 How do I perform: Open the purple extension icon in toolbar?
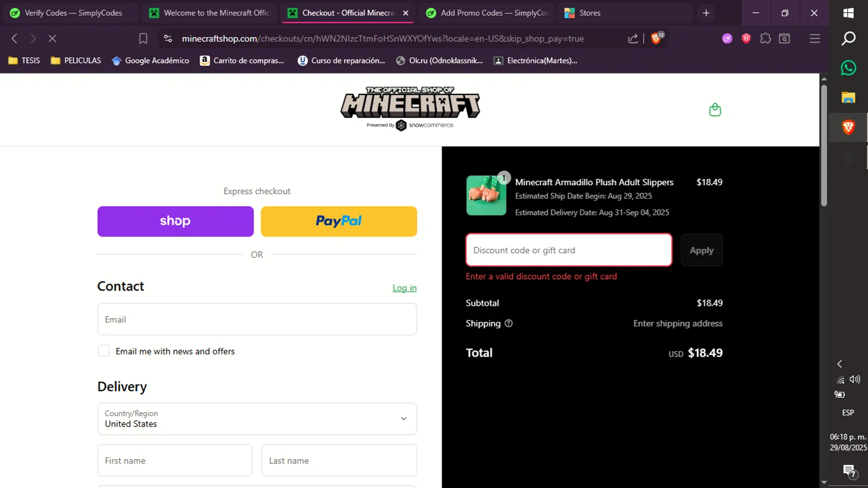tap(727, 38)
